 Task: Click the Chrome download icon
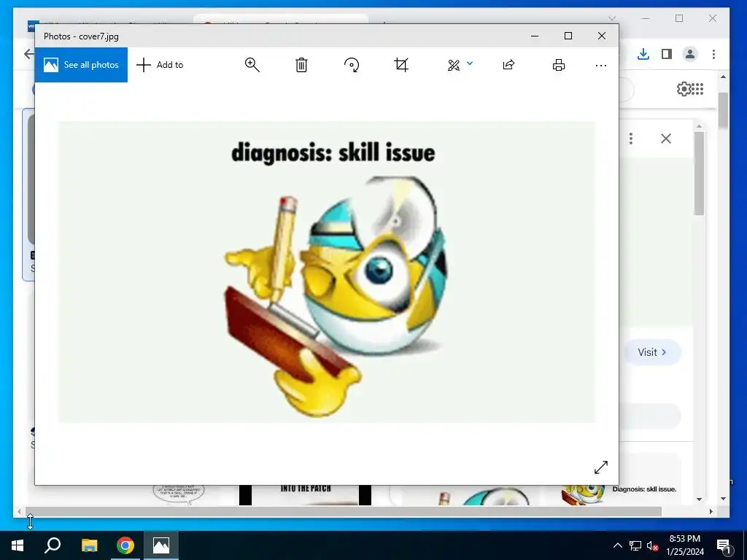(643, 54)
